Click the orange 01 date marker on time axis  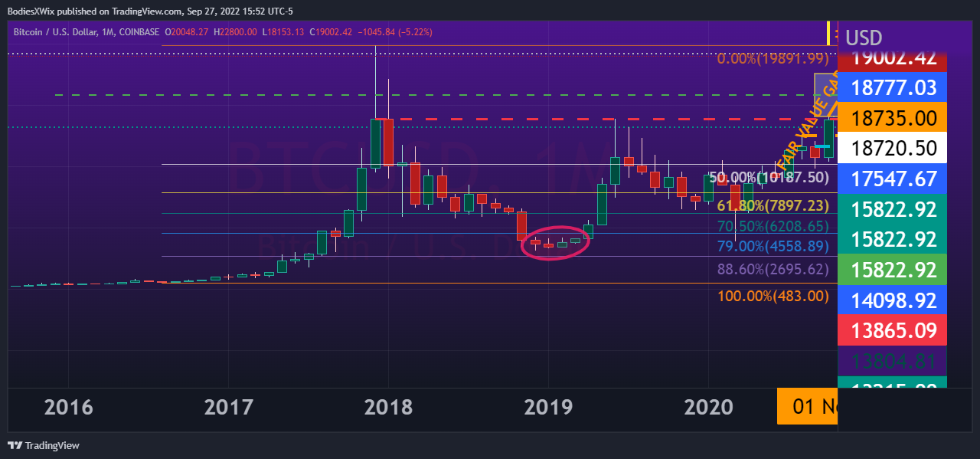(x=808, y=406)
